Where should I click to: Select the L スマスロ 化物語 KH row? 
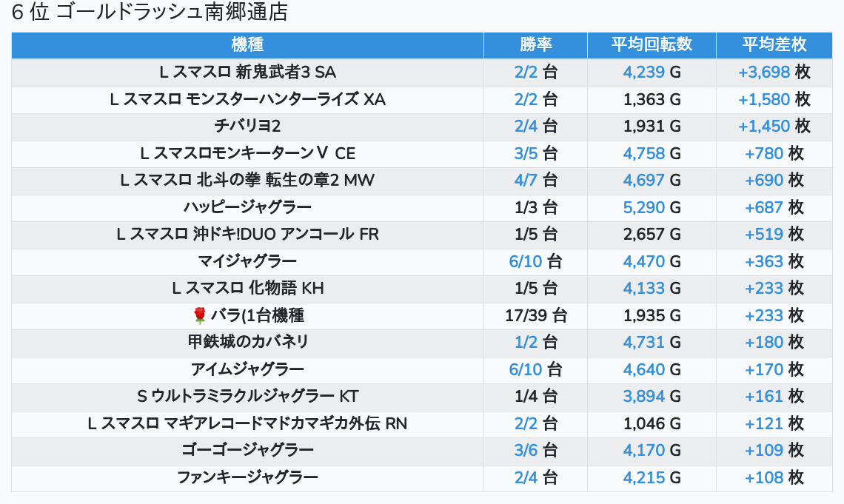(247, 288)
